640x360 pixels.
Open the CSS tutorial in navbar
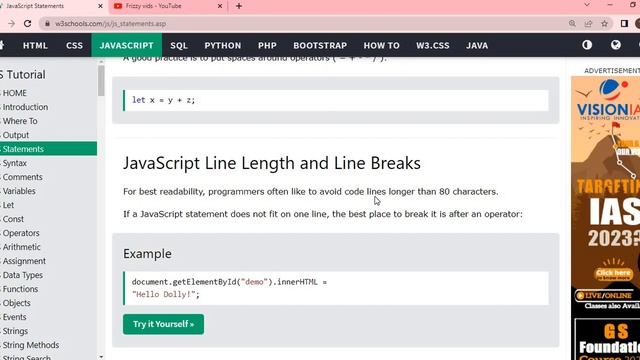click(74, 45)
